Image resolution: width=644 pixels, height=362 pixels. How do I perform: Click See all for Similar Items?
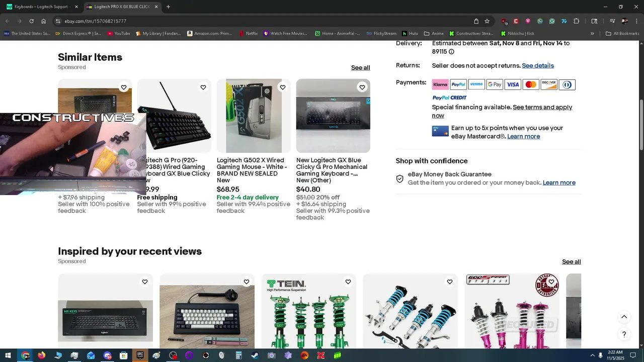coord(360,68)
